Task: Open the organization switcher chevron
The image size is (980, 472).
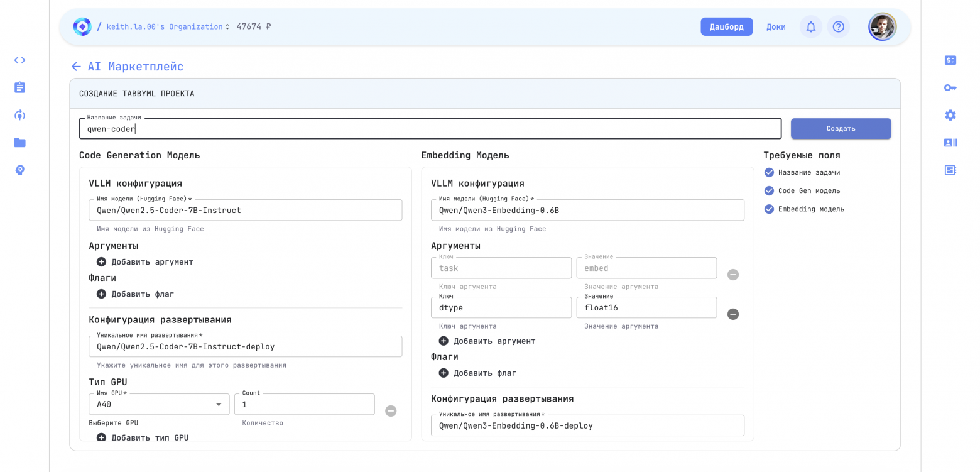Action: pyautogui.click(x=227, y=26)
